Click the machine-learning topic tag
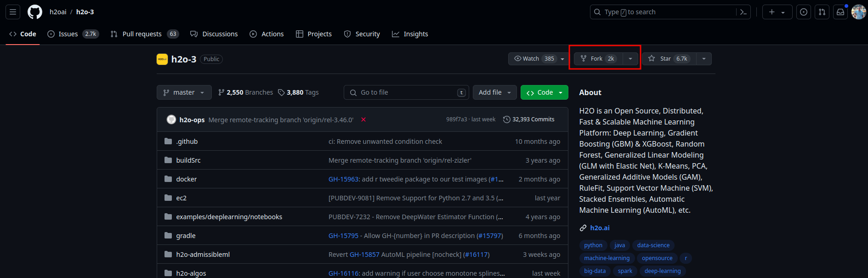The width and height of the screenshot is (868, 278). tap(607, 258)
